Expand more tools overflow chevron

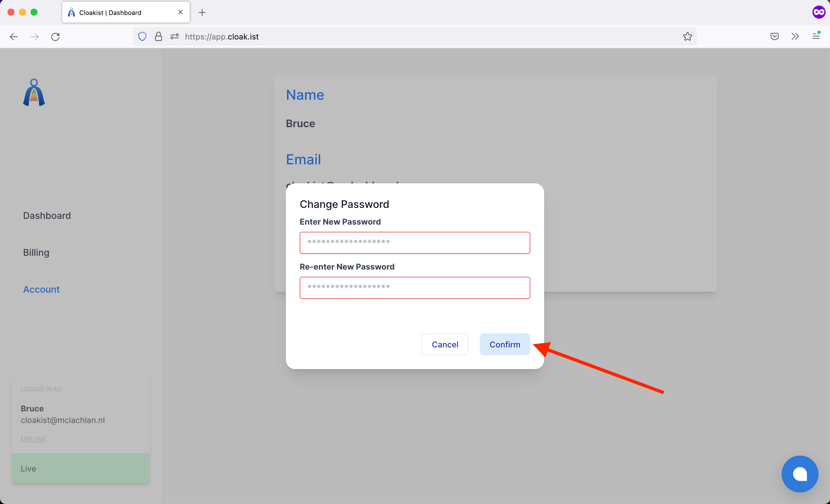pyautogui.click(x=795, y=36)
